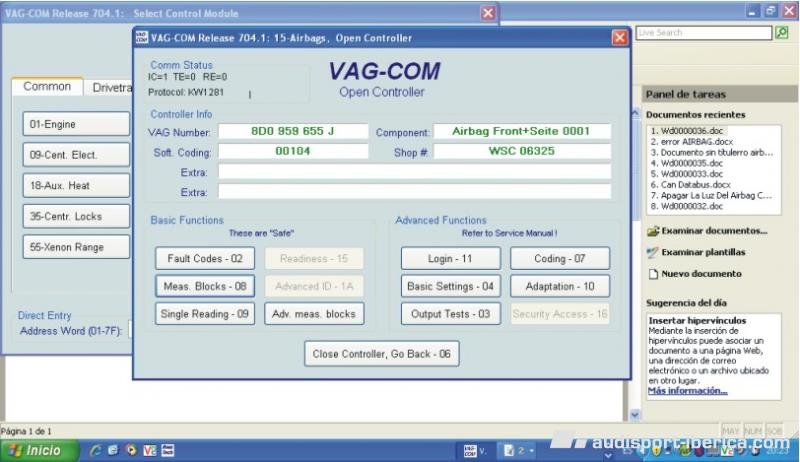This screenshot has width=800, height=462.
Task: Close the 15-Airbags Open Controller dialog
Action: pos(619,38)
